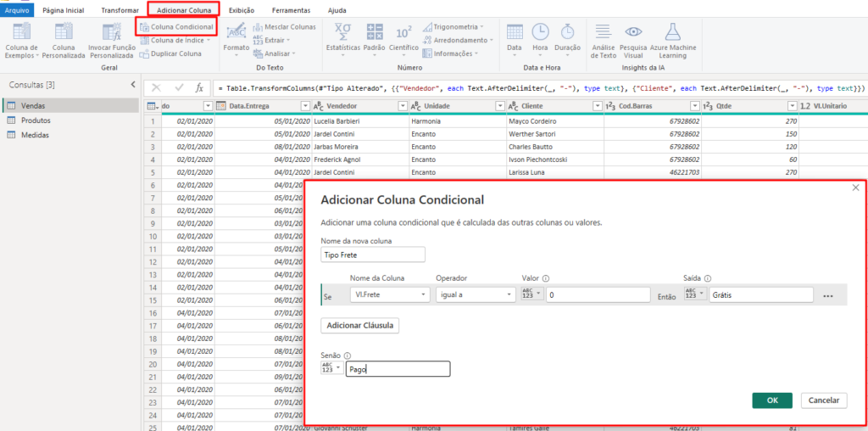Click the Nome da nova coluna field
Screen dimensions: 868x431
(372, 254)
